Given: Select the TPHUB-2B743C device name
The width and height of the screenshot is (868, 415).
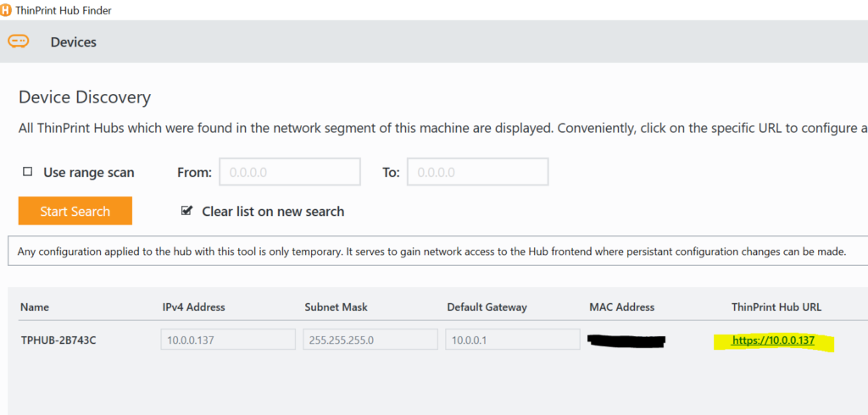Looking at the screenshot, I should click(58, 340).
